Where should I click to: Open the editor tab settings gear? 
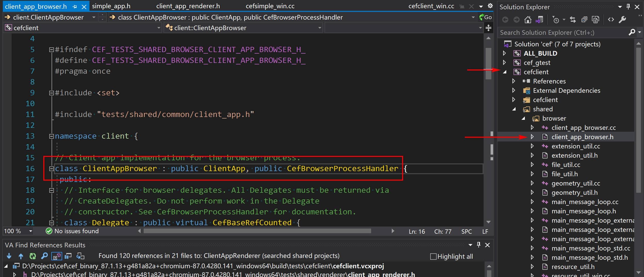click(x=490, y=6)
